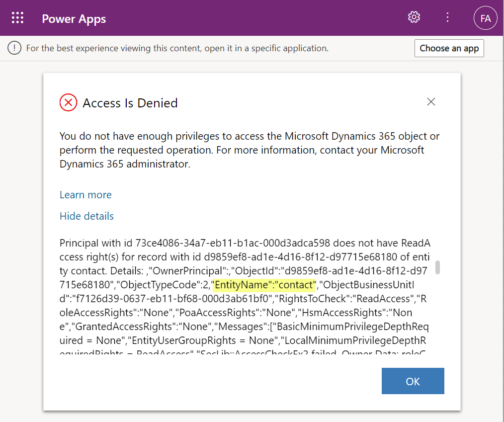Click the "For the best experience" notification text
Image resolution: width=504 pixels, height=422 pixels.
pos(177,48)
